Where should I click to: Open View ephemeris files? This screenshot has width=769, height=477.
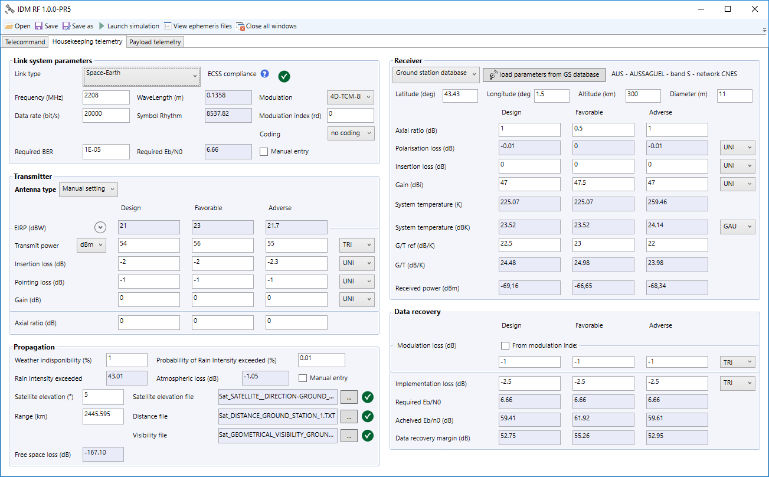(x=197, y=25)
